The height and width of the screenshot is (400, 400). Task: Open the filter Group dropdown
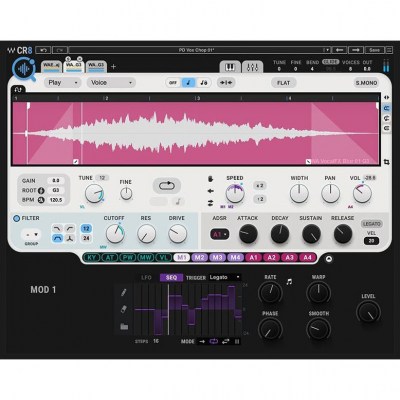[x=31, y=235]
